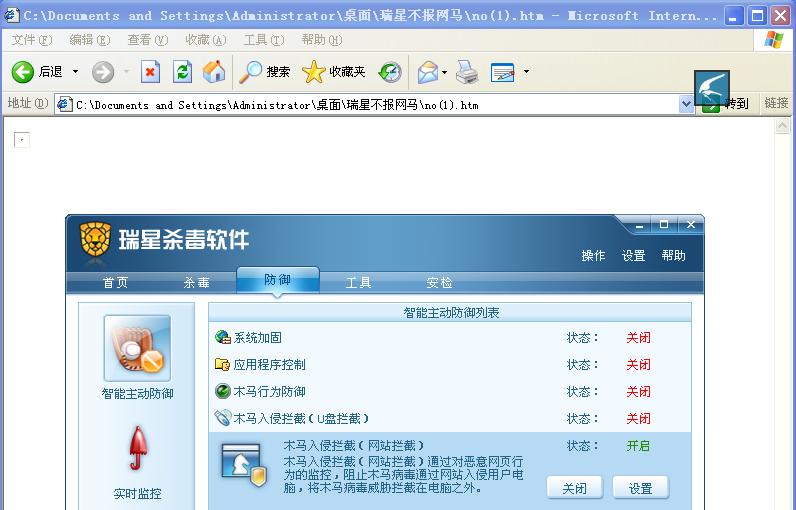Open the Back button history dropdown arrow
This screenshot has width=796, height=510.
click(x=75, y=72)
